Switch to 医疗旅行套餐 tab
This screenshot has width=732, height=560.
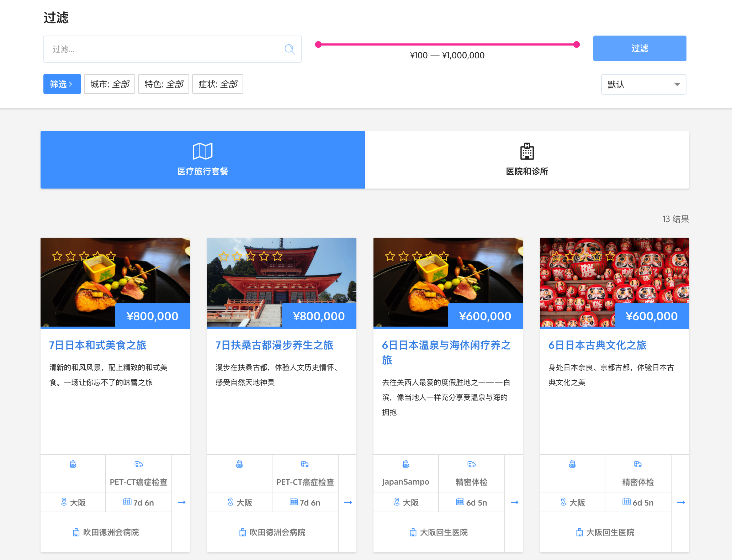coord(203,160)
